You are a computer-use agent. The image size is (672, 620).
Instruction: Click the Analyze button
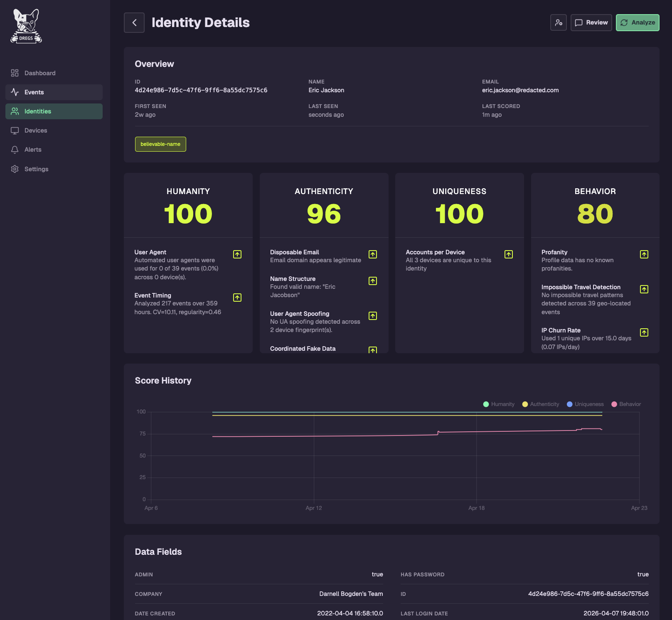point(637,22)
